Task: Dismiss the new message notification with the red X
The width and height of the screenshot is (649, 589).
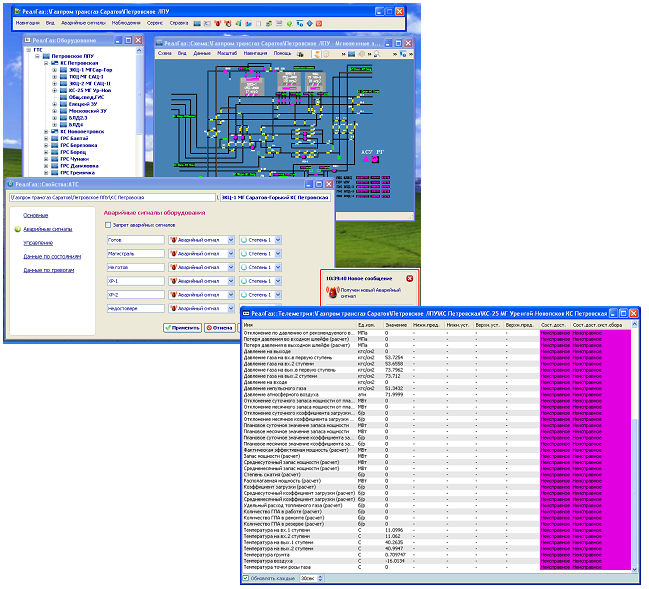Action: pyautogui.click(x=409, y=277)
